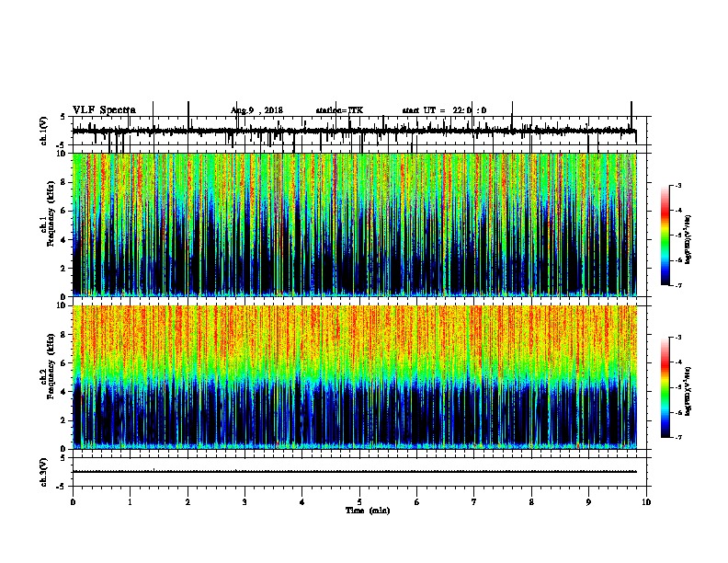Click the "4" tick on the time axis
This screenshot has height=563, width=728.
pyautogui.click(x=301, y=502)
